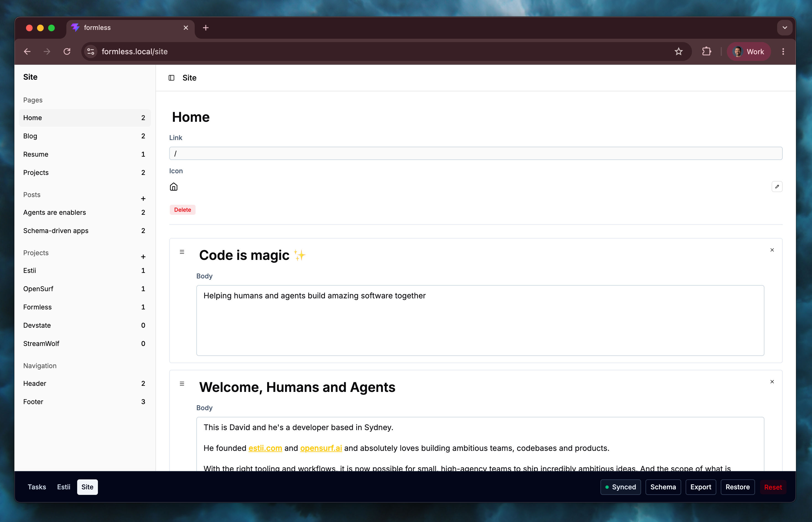Open browser extensions puzzle icon
Screen dimensions: 812x522
(706, 51)
